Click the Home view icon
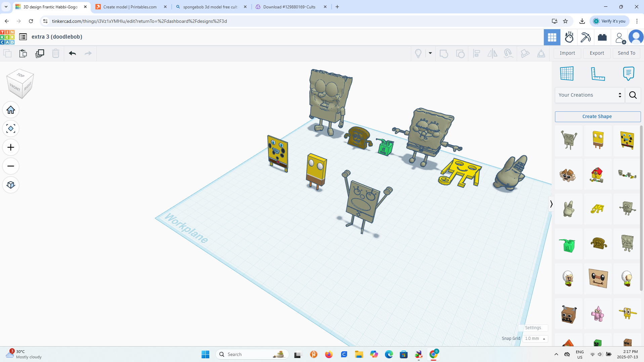This screenshot has width=644, height=362. tap(11, 110)
